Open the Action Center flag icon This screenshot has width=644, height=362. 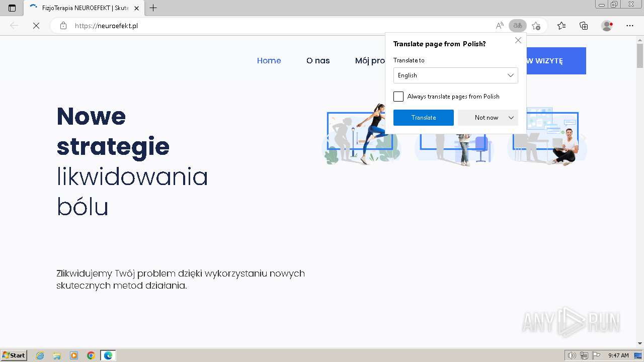pyautogui.click(x=596, y=355)
